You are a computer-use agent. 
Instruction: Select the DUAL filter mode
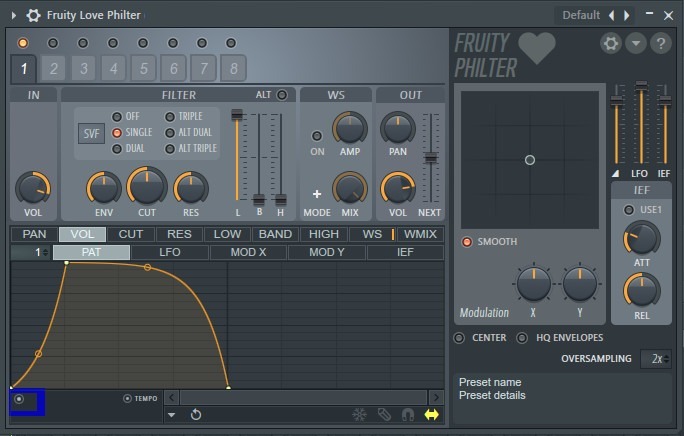click(117, 148)
